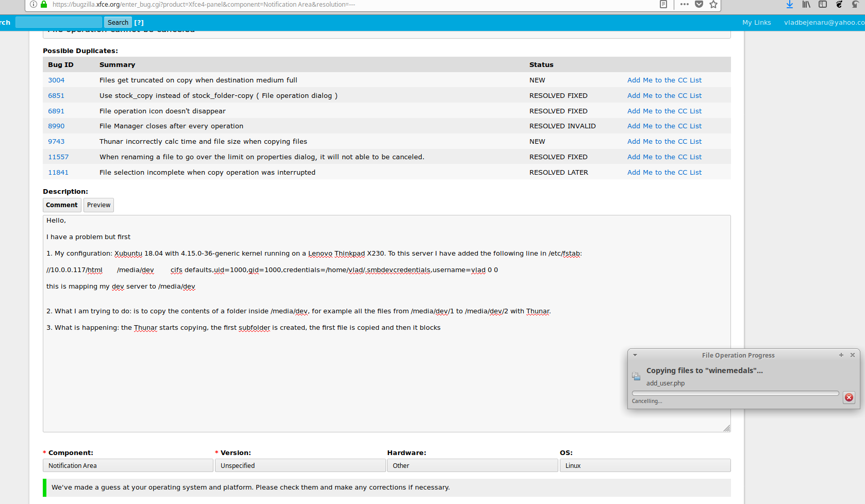
Task: Bookmark this page with the star icon
Action: [713, 5]
